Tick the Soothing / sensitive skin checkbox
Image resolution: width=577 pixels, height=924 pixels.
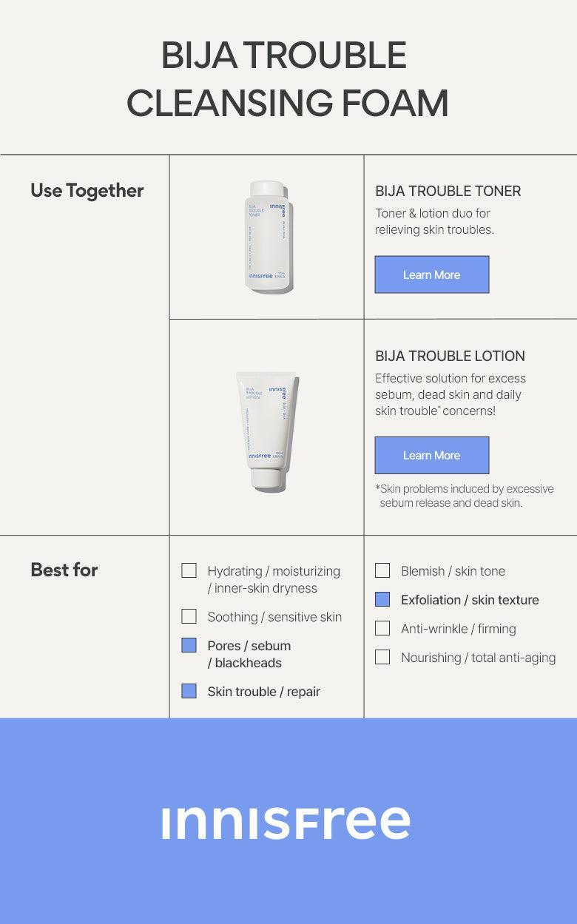click(189, 616)
